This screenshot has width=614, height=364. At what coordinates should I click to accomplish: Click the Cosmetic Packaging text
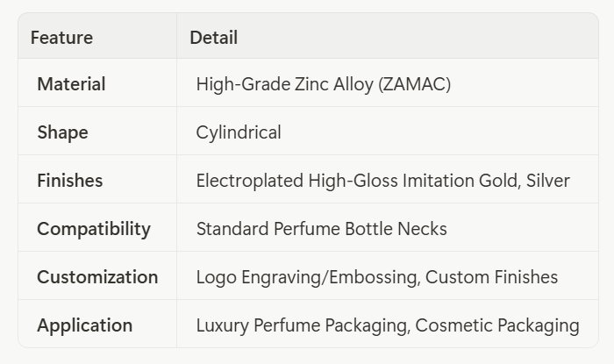[x=497, y=325]
